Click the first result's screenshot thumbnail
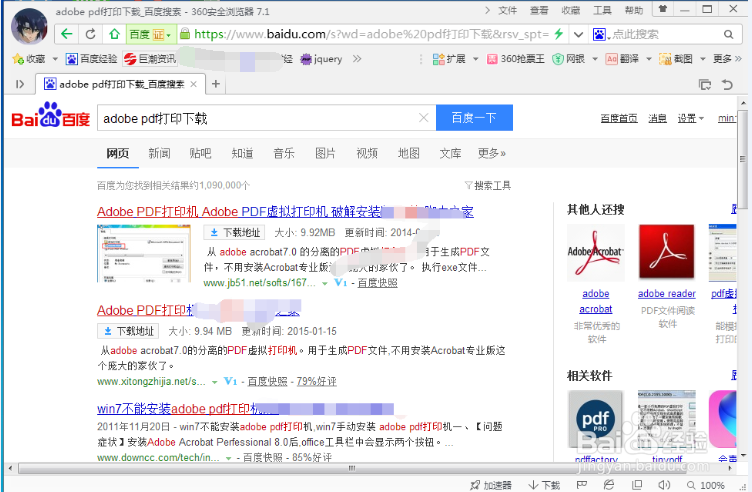The height and width of the screenshot is (492, 752). click(144, 253)
